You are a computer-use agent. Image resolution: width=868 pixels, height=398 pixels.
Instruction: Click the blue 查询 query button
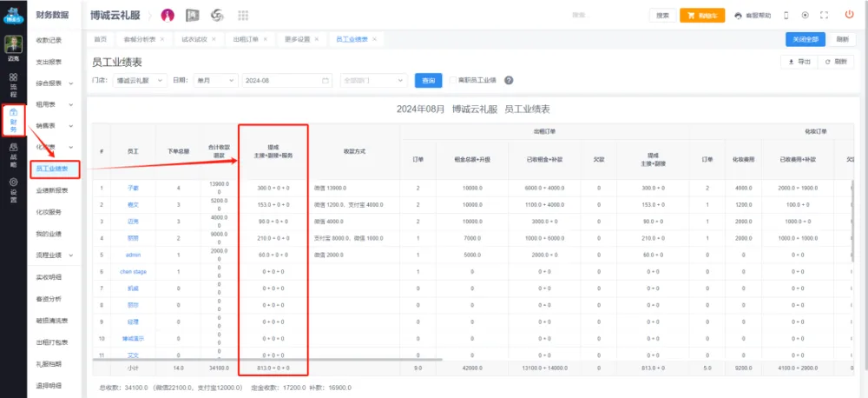pyautogui.click(x=428, y=80)
